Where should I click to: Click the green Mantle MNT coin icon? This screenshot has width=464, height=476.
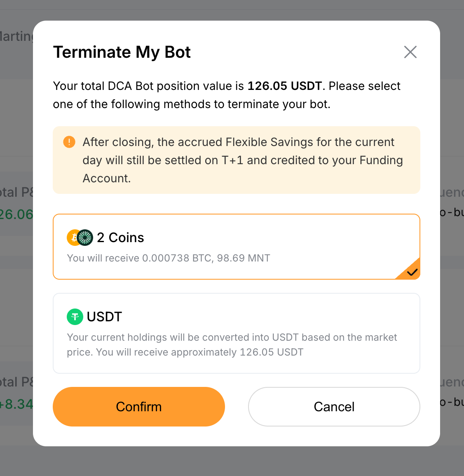click(x=85, y=238)
